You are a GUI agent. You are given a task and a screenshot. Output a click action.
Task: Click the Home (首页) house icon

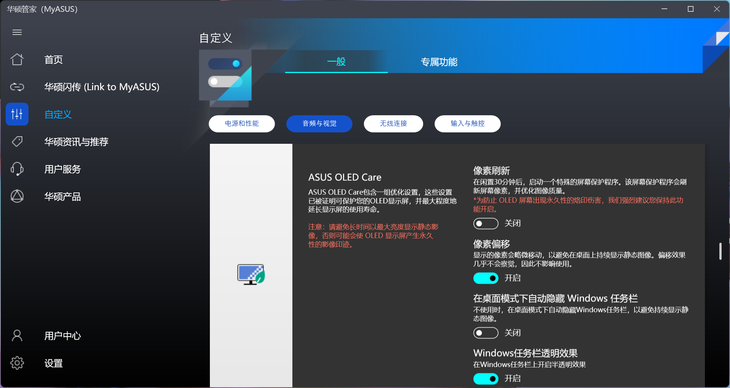pos(17,60)
